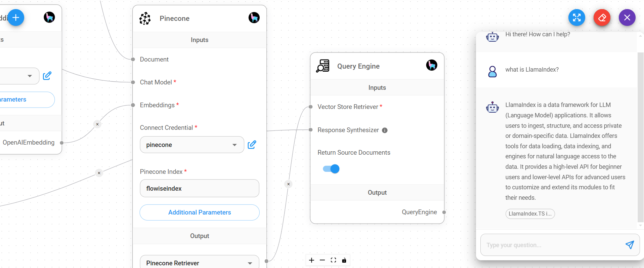Zoom out on the canvas with the minus control
The image size is (644, 268).
(x=323, y=260)
